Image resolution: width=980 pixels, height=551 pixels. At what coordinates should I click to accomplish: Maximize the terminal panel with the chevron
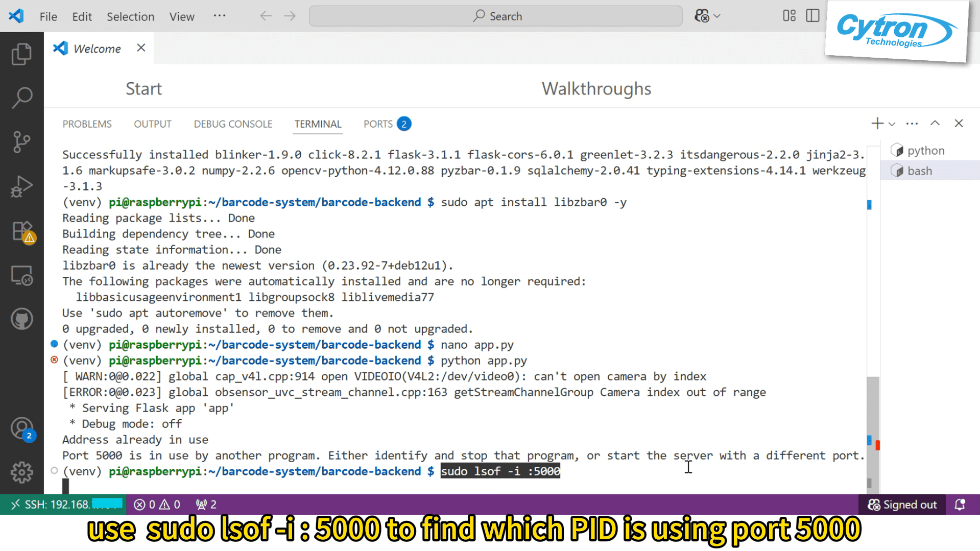(x=935, y=123)
